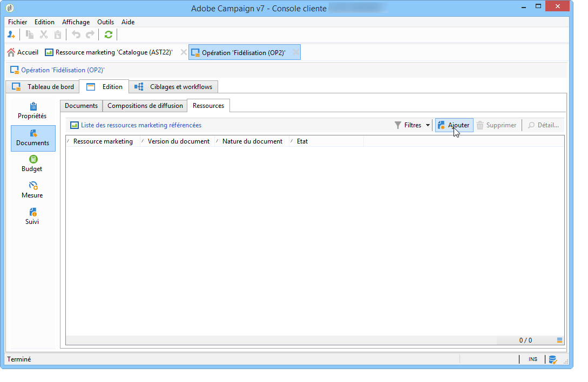Sort by Version du document column
Image resolution: width=588 pixels, height=382 pixels.
[x=179, y=141]
